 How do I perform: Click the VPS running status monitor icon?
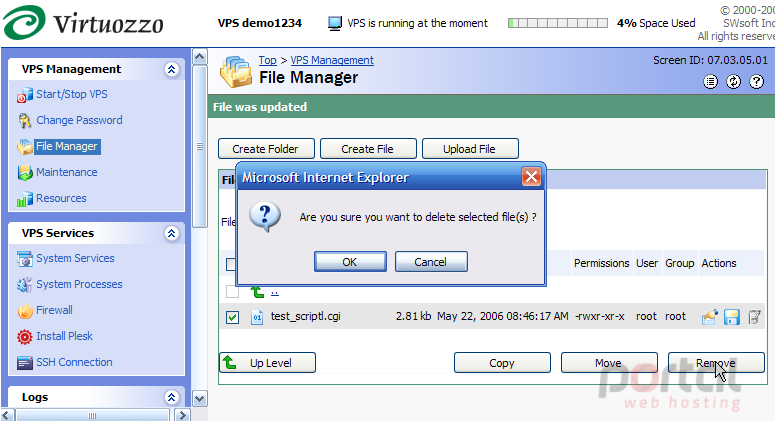335,23
